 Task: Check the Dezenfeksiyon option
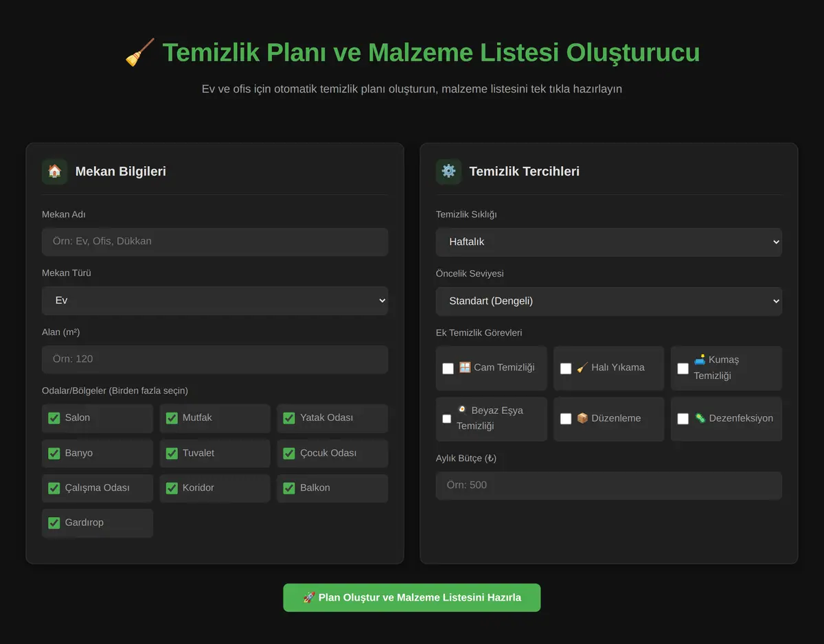click(683, 418)
